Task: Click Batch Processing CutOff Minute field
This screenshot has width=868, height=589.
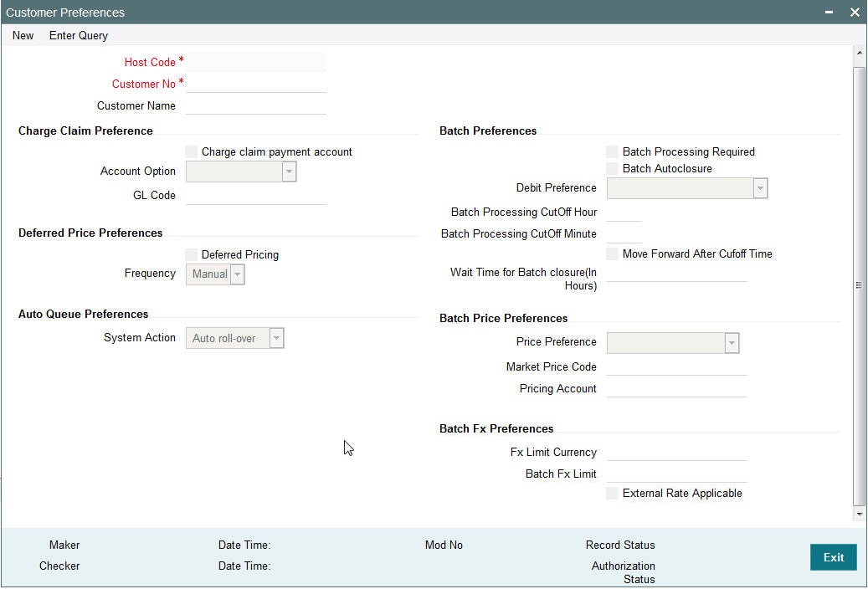Action: point(624,233)
